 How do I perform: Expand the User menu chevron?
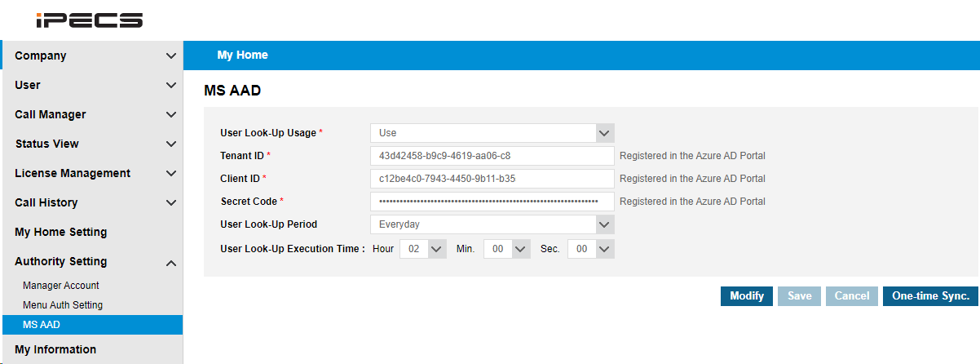(x=170, y=86)
